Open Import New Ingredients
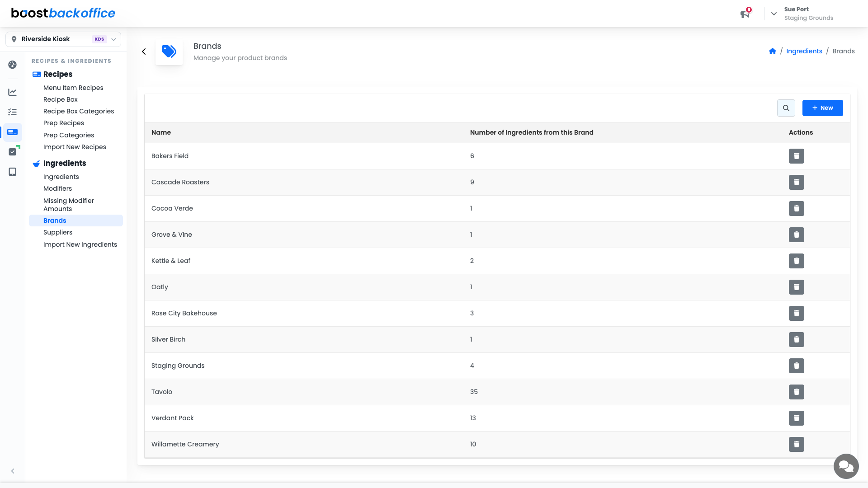 (x=80, y=244)
